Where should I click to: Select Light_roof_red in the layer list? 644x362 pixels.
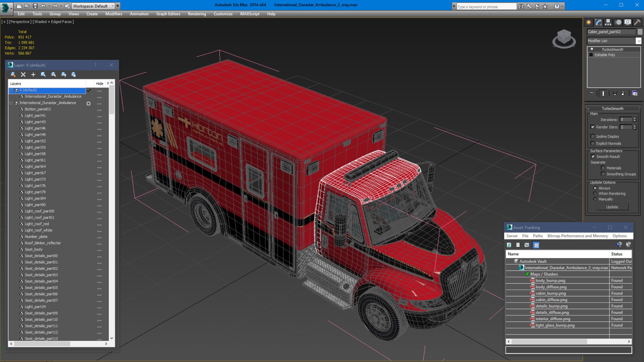coord(37,224)
